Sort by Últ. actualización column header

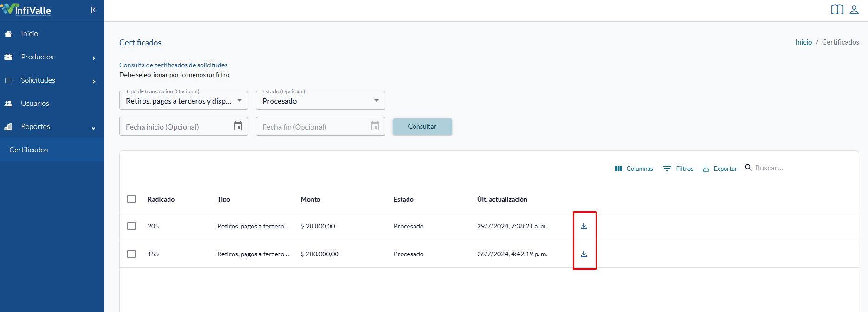502,199
